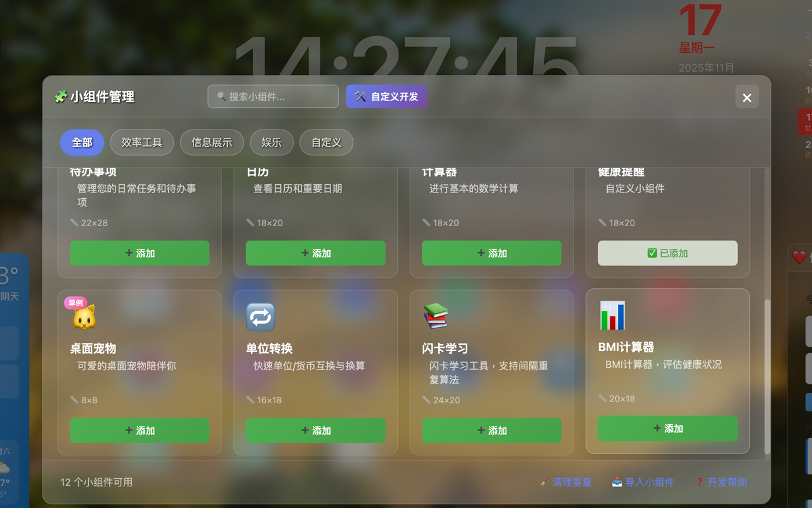Click the blue arrows icon for 单位转换

click(x=259, y=316)
